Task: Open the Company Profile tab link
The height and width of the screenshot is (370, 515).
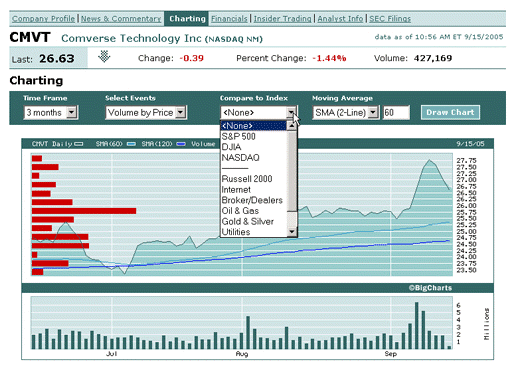Action: [43, 19]
